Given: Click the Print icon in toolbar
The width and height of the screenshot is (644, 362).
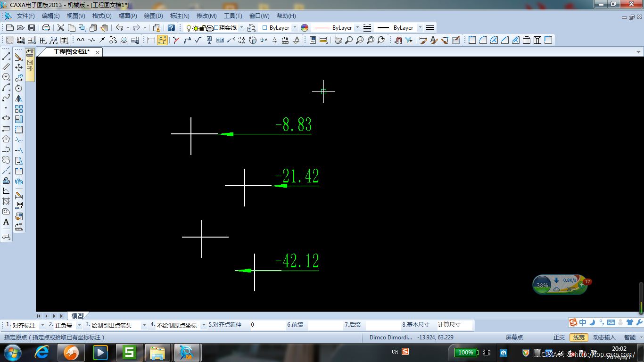Looking at the screenshot, I should 46,28.
